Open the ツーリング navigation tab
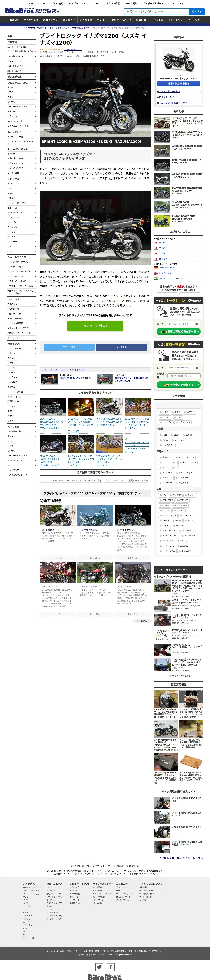The height and width of the screenshot is (980, 210). (194, 20)
